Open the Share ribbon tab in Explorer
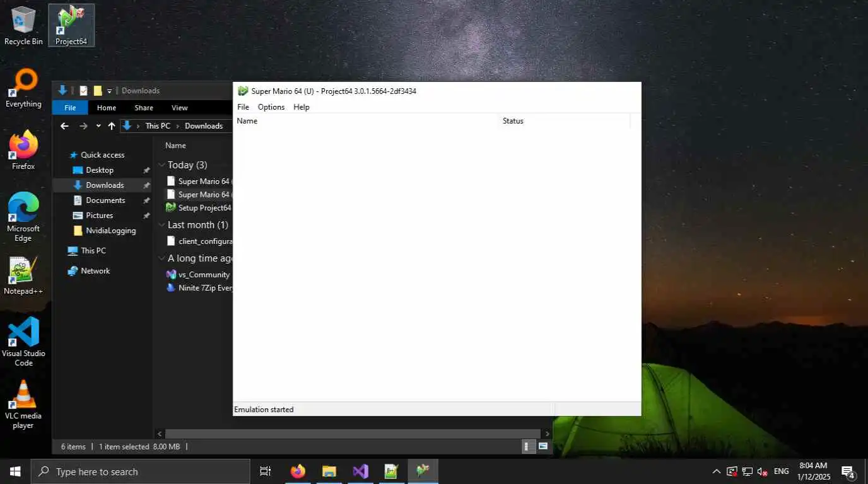Viewport: 868px width, 484px height. point(144,108)
